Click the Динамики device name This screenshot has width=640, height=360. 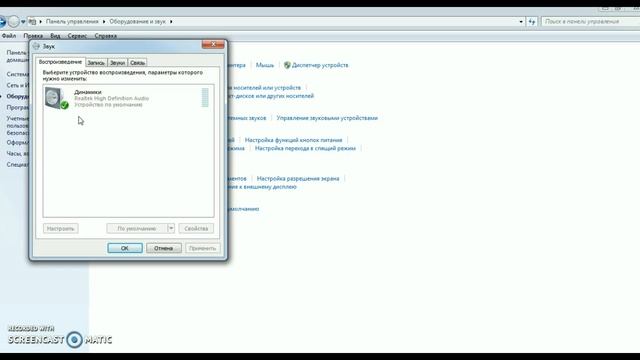pyautogui.click(x=88, y=92)
